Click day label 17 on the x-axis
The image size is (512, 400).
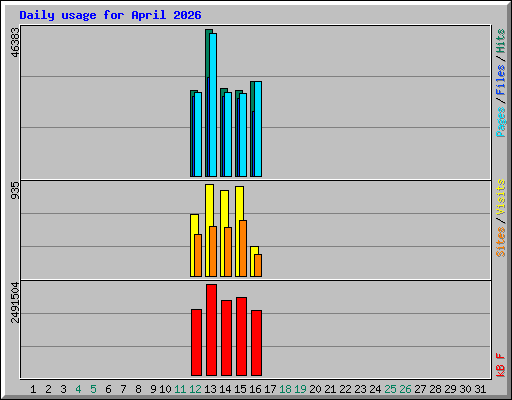(x=270, y=389)
